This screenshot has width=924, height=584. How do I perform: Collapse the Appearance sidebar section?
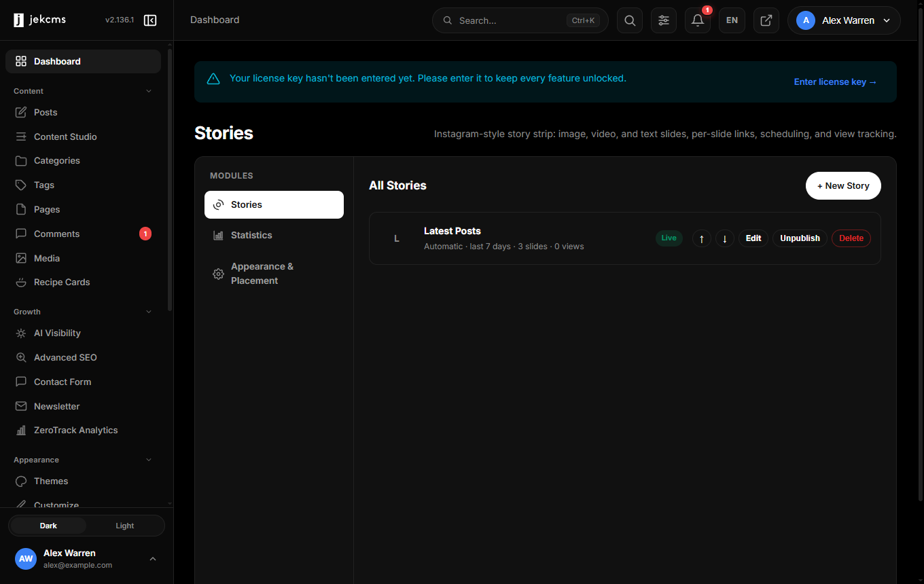click(x=149, y=460)
